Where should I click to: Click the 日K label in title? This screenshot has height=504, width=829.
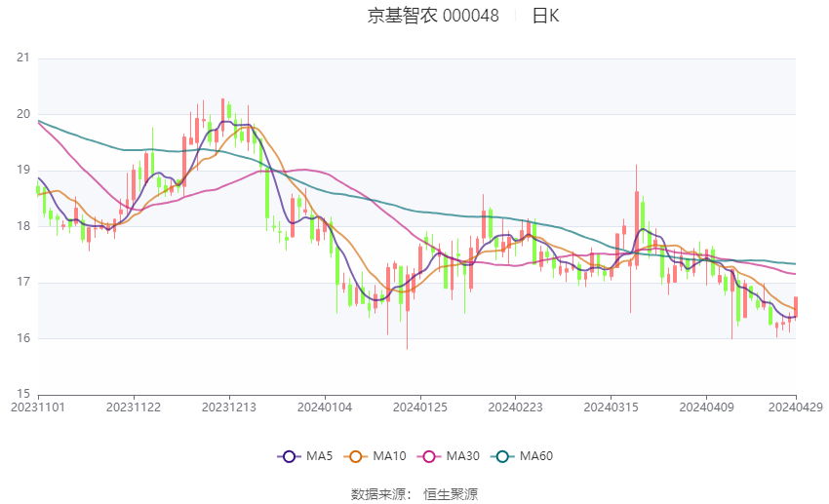(x=545, y=16)
